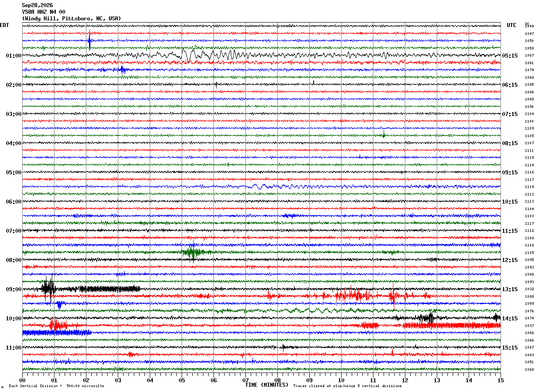536x392 pixels.
Task: Click minute 10 on the time axis
Action: click(x=341, y=380)
